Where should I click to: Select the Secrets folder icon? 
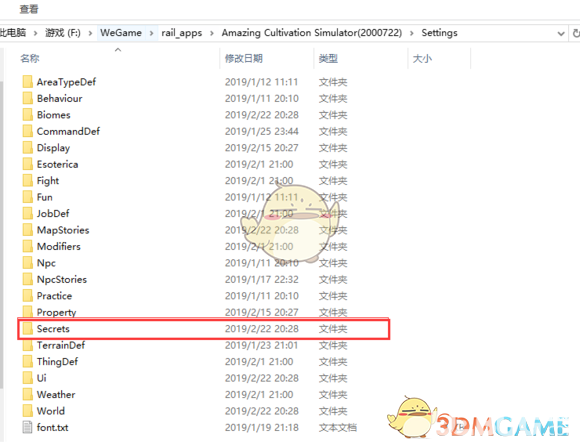[x=27, y=328]
